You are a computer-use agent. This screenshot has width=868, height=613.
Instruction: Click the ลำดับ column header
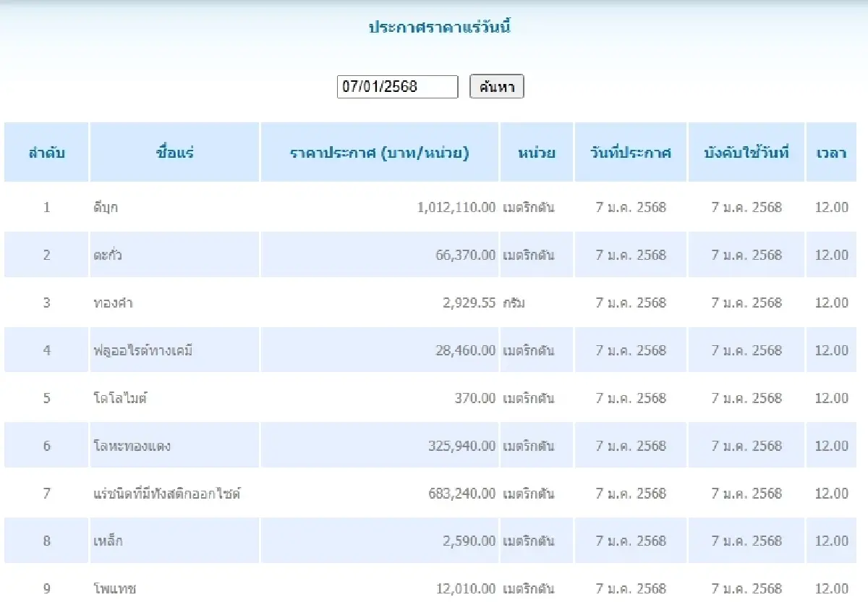tap(46, 153)
